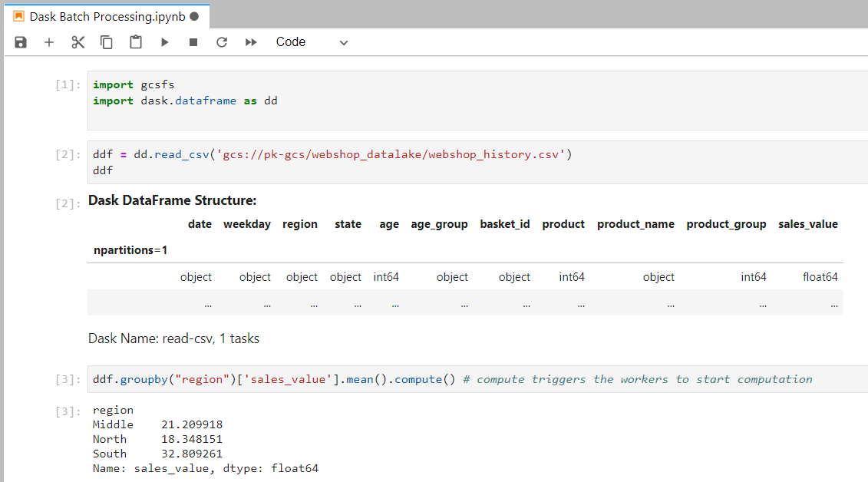Click into the read_csv code cell
Screen dimensions: 868x482
477,162
